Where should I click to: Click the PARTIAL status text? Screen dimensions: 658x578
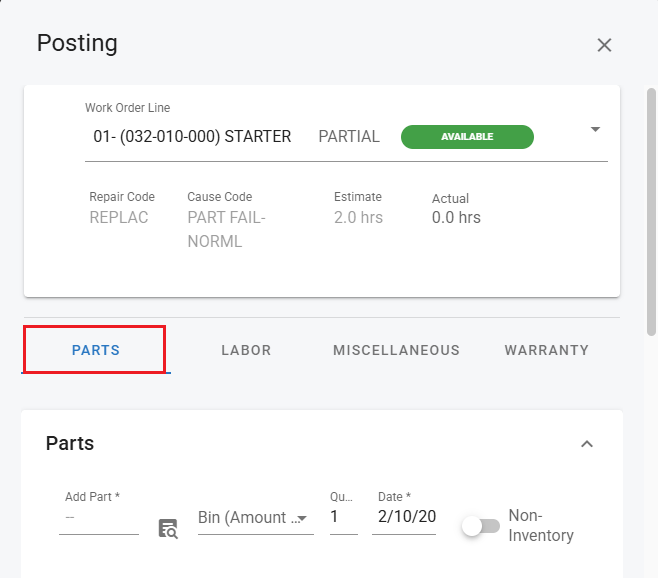pyautogui.click(x=349, y=137)
